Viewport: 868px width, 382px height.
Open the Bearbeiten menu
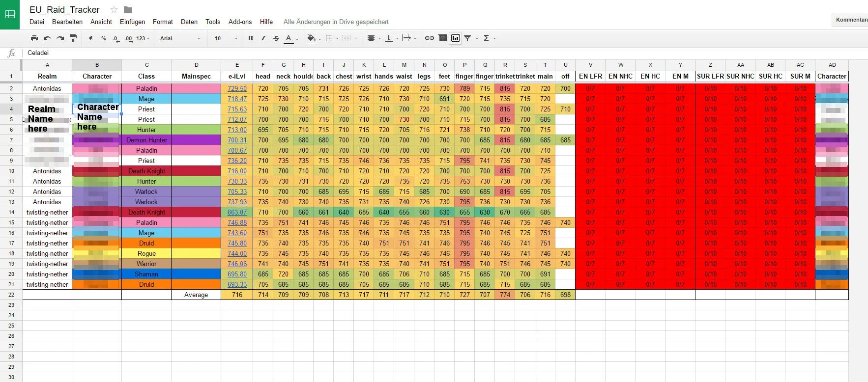click(67, 22)
